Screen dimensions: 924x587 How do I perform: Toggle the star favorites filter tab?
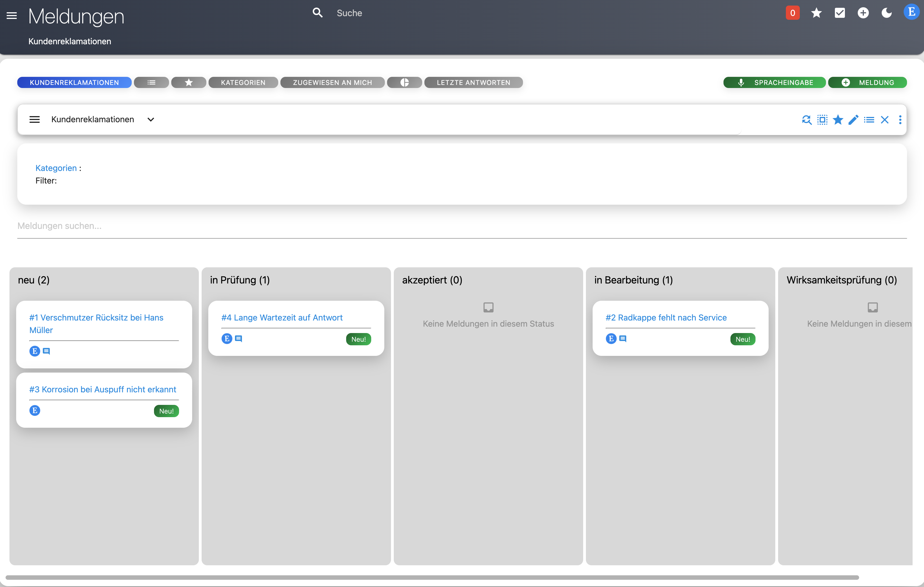(189, 82)
